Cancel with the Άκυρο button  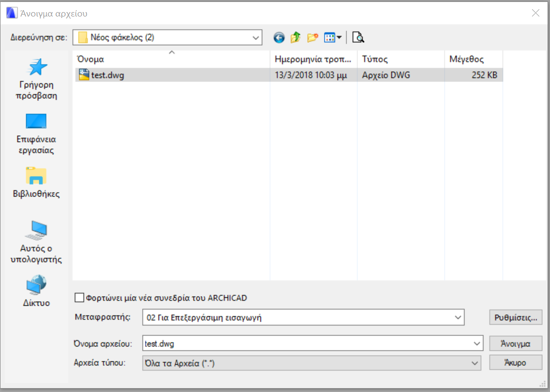(515, 363)
